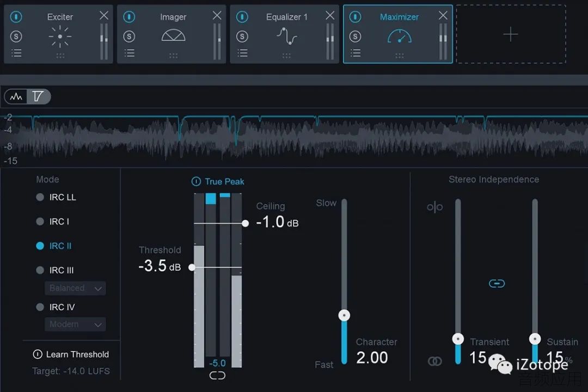588x392 pixels.
Task: Open the Imager presets list icon
Action: coord(130,53)
